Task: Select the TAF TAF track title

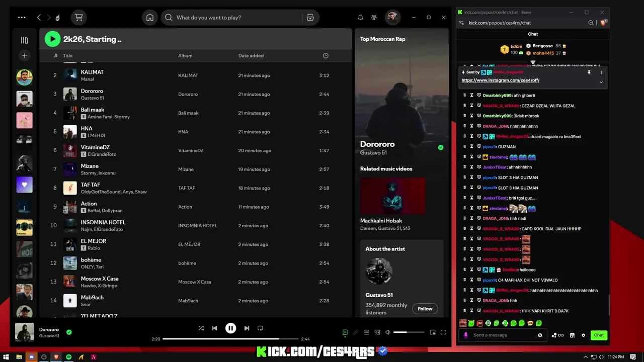Action: 91,185
